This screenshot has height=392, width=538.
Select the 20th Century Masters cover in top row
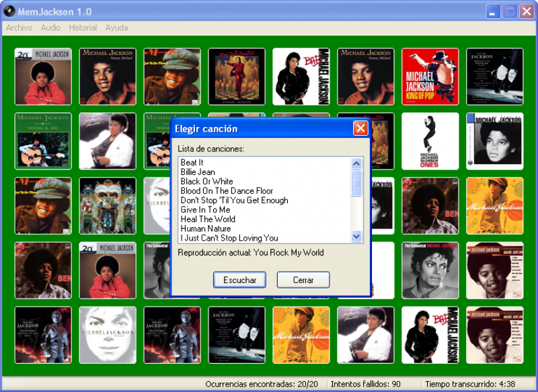click(43, 77)
